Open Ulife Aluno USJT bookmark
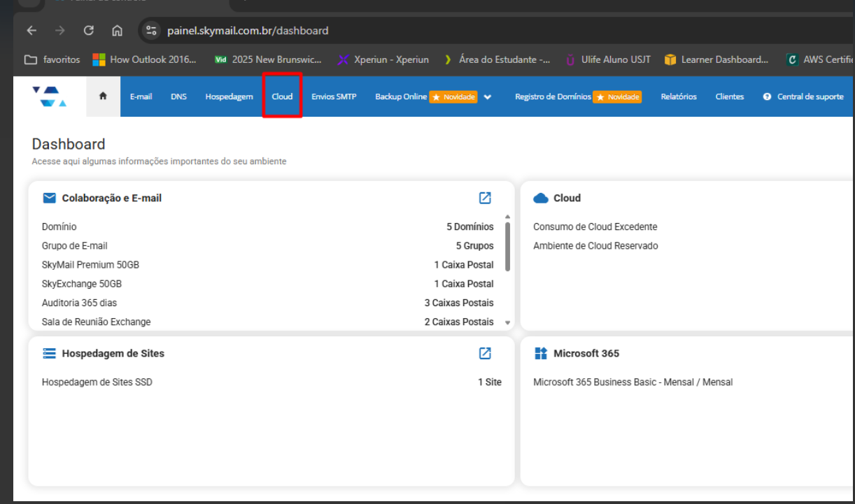 tap(608, 59)
